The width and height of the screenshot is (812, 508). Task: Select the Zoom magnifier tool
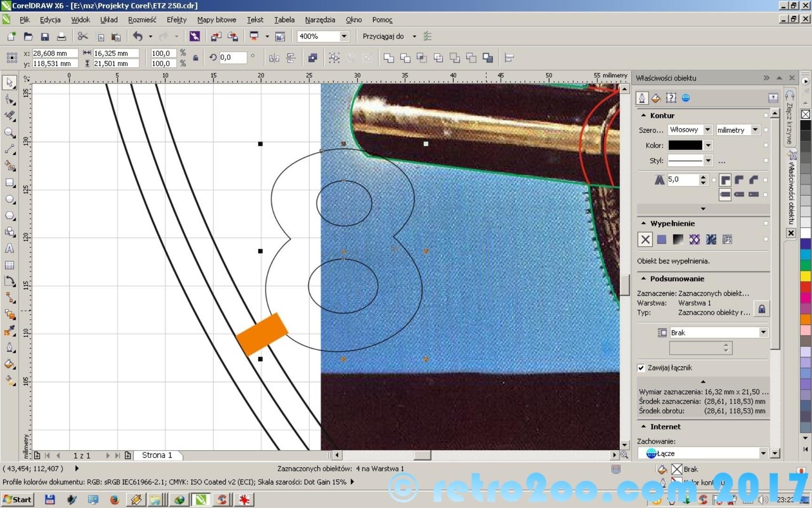[9, 133]
